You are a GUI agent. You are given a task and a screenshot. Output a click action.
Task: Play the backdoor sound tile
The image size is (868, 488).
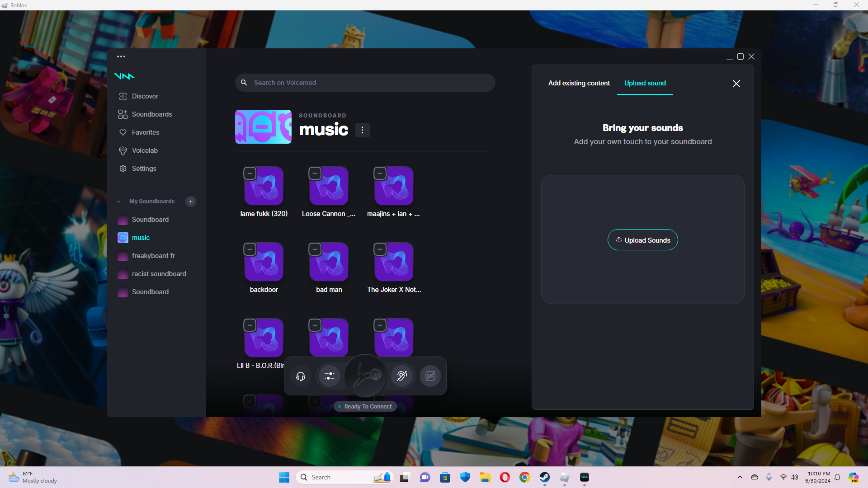(264, 262)
